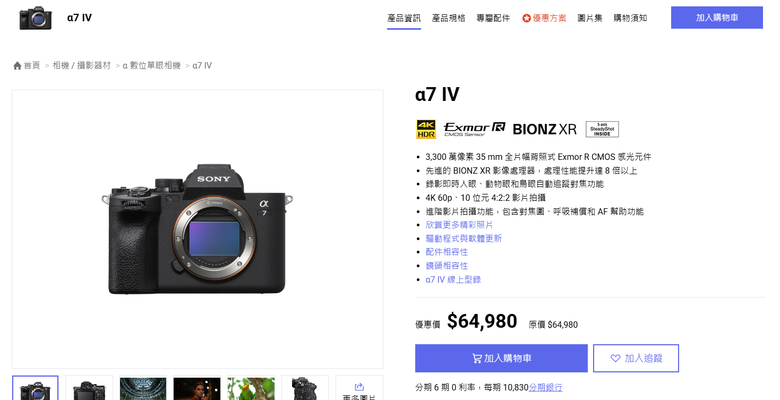Open the 專屬配件 tab
This screenshot has height=400, width=780.
point(493,18)
